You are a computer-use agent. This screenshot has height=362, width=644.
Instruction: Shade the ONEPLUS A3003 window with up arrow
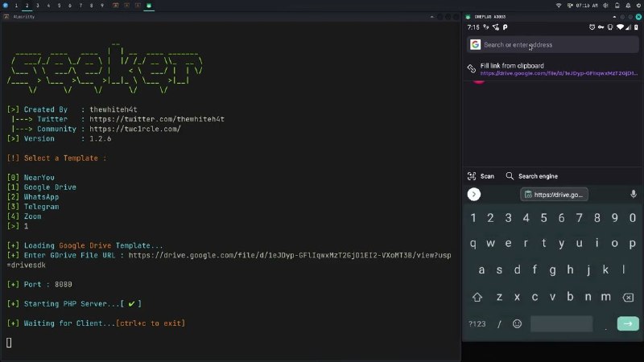point(614,17)
